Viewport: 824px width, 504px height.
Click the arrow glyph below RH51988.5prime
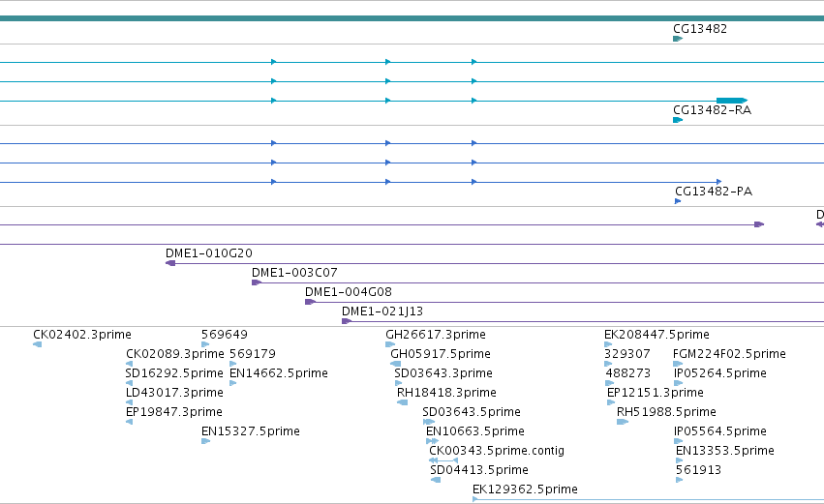[x=623, y=422]
